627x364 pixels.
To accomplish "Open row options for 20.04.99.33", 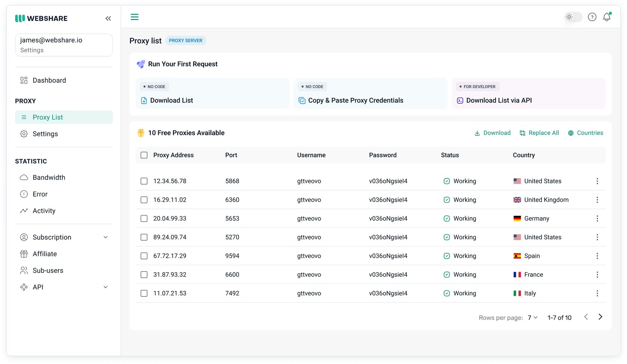I will point(597,218).
